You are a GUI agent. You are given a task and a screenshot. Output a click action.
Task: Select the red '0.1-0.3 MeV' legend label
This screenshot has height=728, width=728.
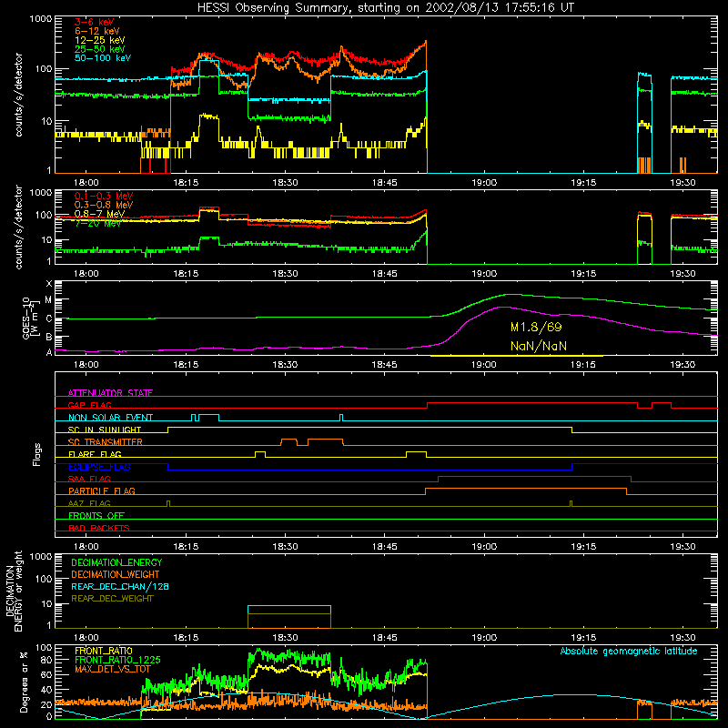click(x=104, y=196)
